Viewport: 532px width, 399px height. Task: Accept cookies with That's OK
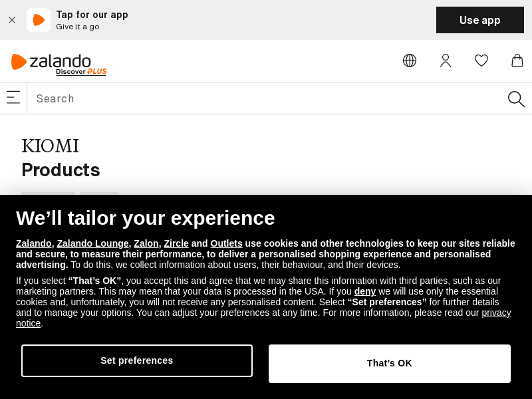pyautogui.click(x=390, y=363)
